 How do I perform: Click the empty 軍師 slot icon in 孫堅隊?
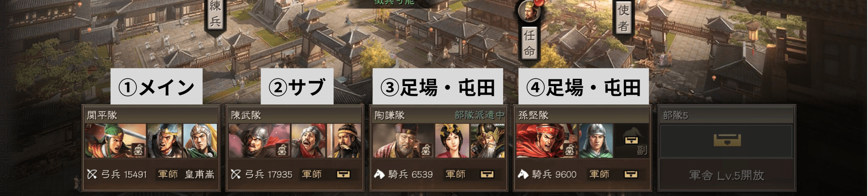[631, 174]
